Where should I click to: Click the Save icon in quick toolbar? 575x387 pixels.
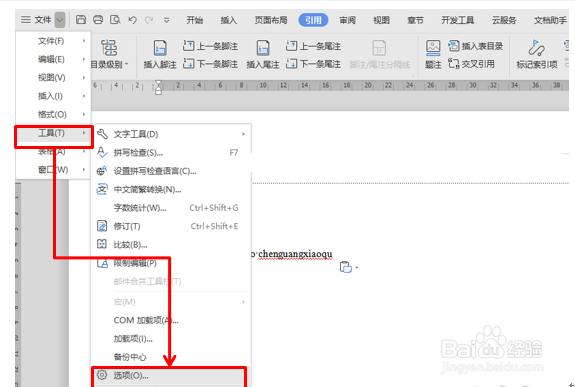point(81,19)
